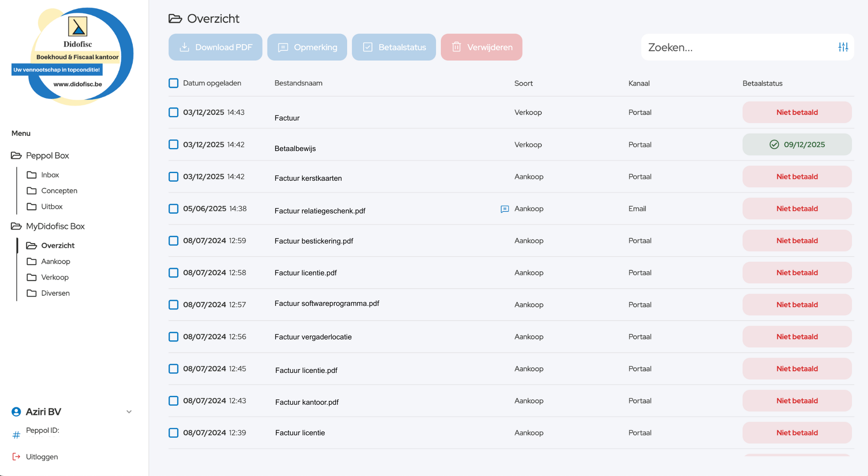Click the Aziri BV user avatar icon

(x=16, y=412)
